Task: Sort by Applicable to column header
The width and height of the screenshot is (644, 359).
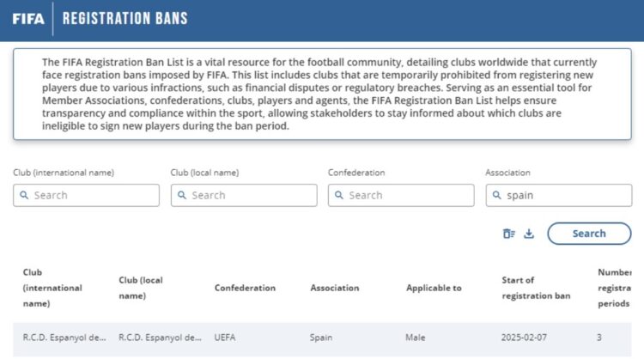Action: point(434,288)
